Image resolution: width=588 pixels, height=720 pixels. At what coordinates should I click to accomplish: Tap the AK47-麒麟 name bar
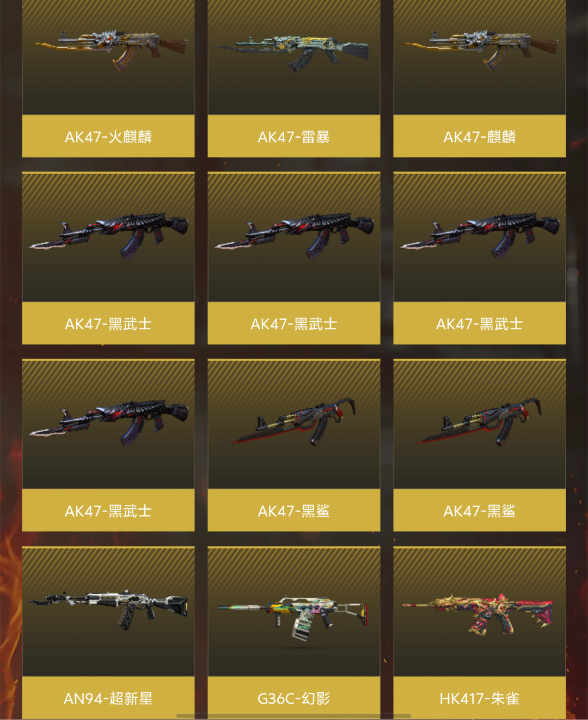point(480,136)
